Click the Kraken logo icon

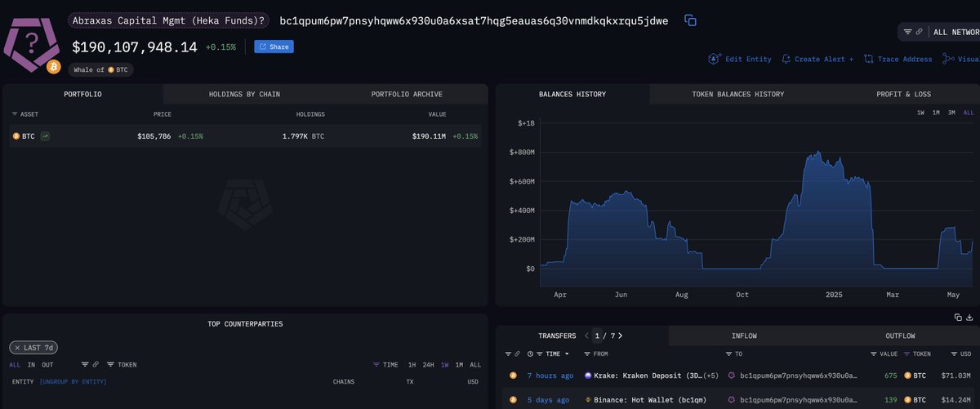point(588,376)
